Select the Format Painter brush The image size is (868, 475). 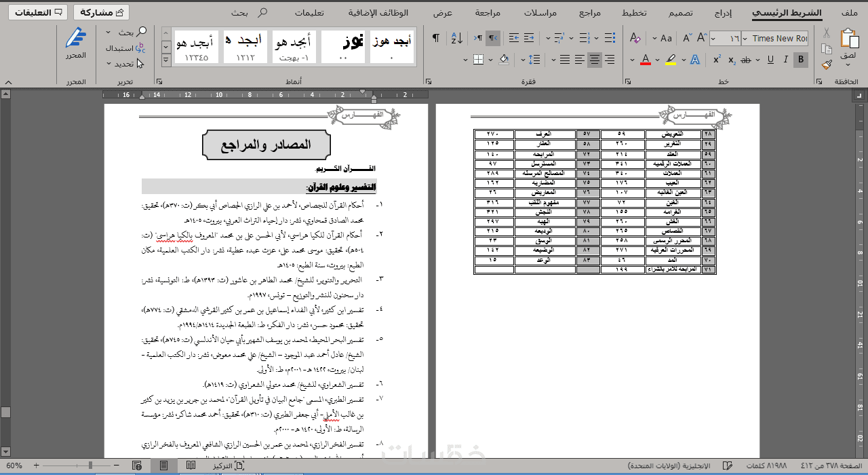point(826,64)
